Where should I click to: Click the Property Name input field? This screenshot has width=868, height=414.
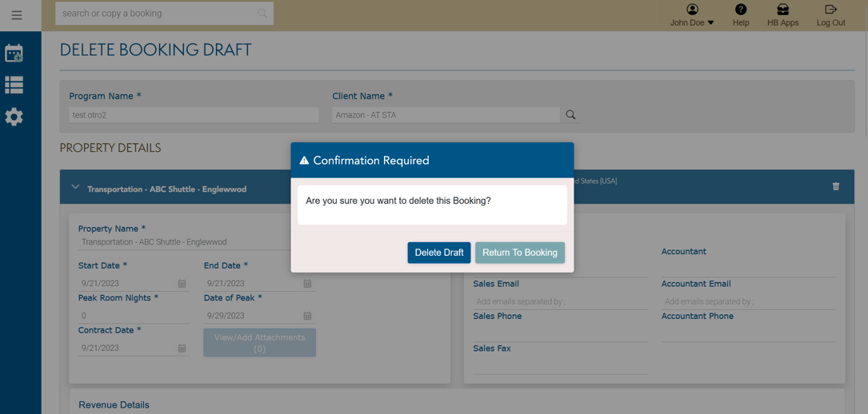[x=184, y=242]
